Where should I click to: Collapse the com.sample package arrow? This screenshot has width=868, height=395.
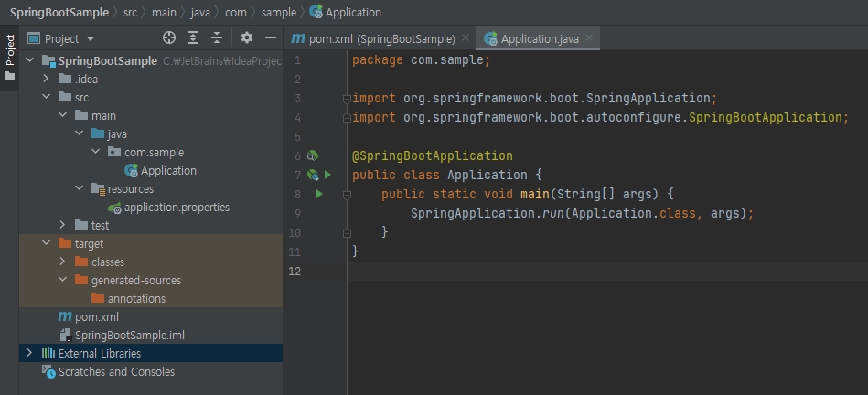tap(96, 152)
